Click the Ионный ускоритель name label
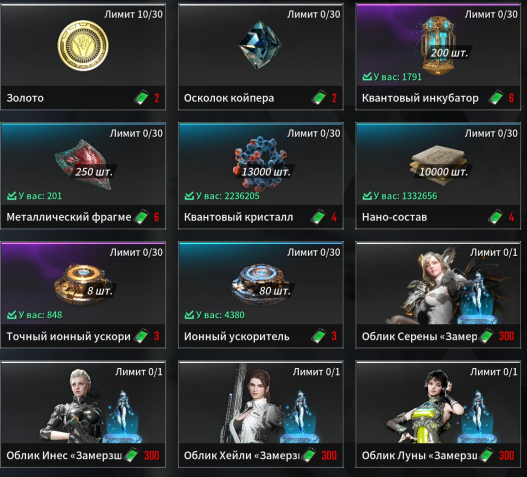Viewport: 527px width, 477px height. point(236,336)
